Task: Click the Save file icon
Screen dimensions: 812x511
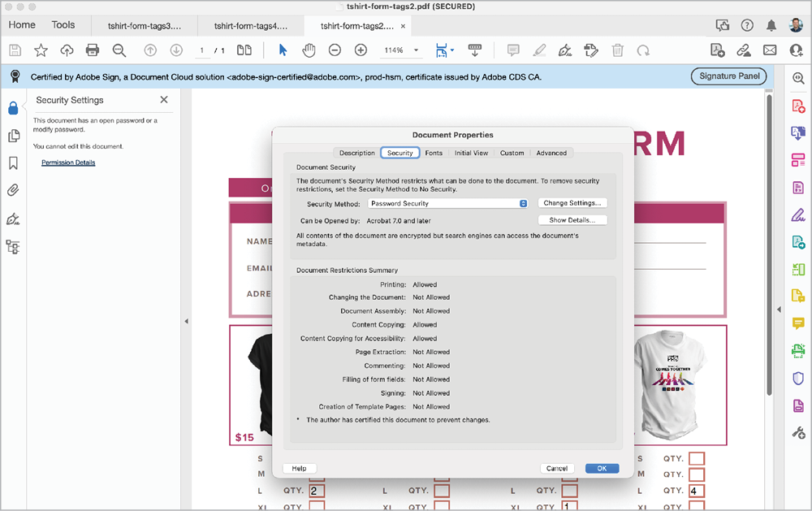Action: 15,50
